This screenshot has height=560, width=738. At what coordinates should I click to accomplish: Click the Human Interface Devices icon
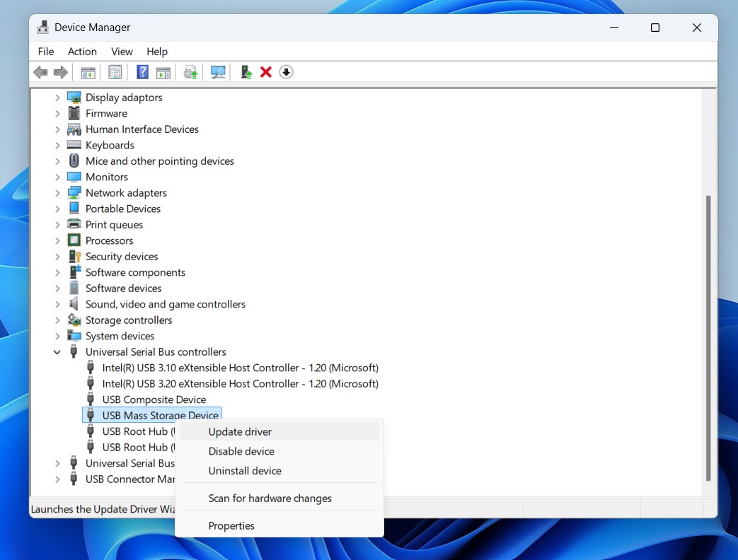point(74,129)
